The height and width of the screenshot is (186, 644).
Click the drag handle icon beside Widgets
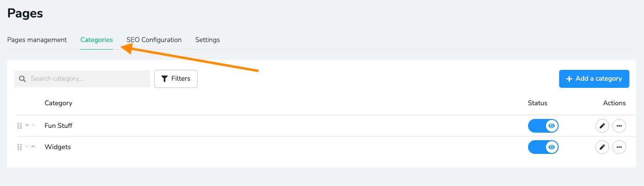point(19,147)
